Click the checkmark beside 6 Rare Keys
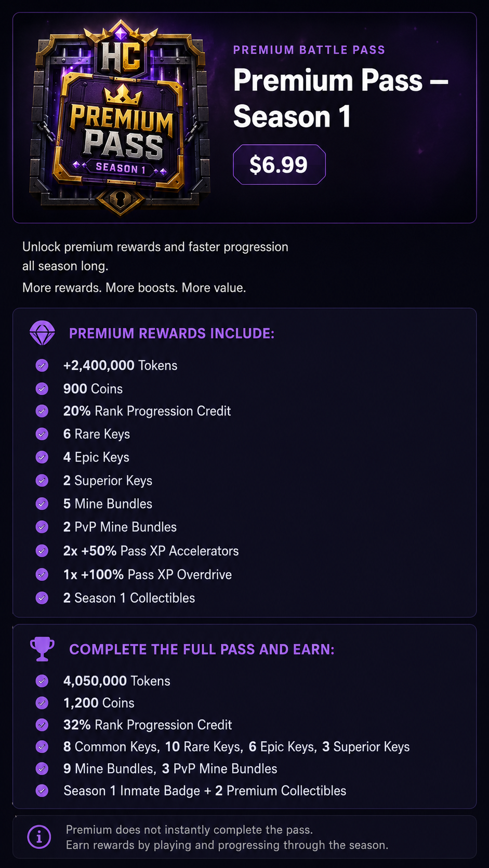The width and height of the screenshot is (489, 868). click(42, 434)
